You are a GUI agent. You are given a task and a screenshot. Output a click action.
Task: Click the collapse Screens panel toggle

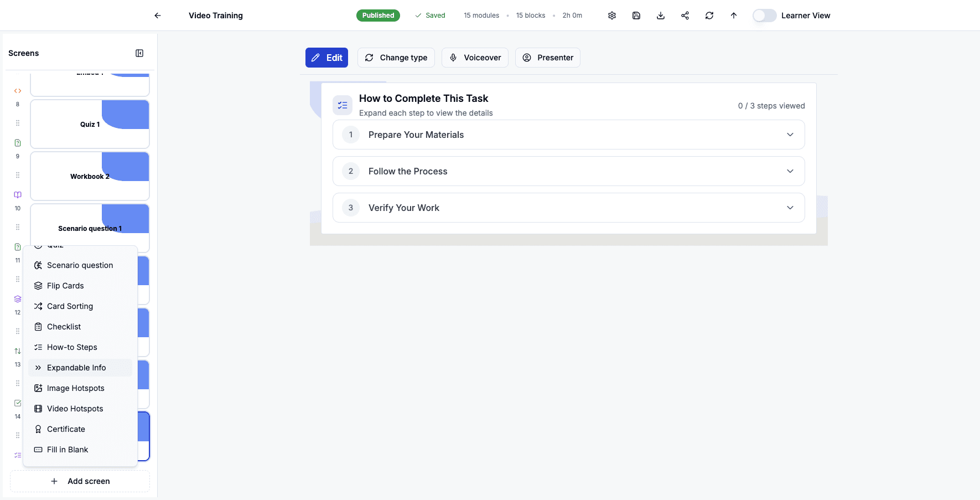point(139,53)
